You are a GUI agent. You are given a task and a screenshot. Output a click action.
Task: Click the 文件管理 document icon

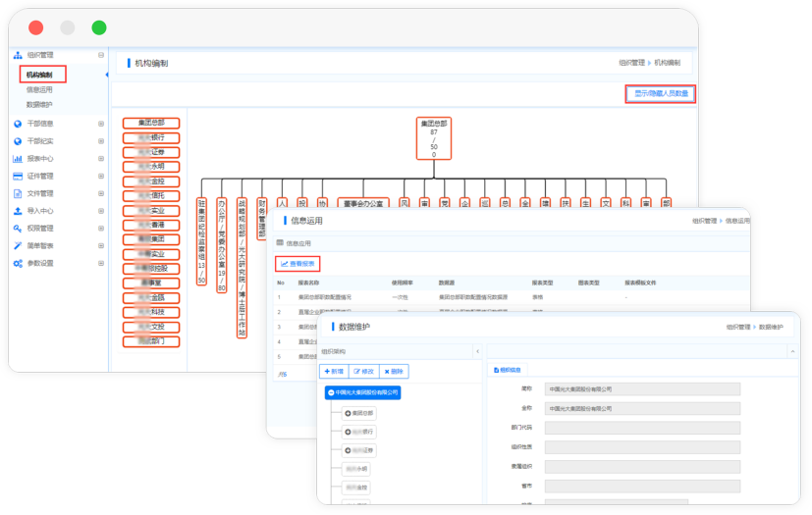click(x=18, y=193)
